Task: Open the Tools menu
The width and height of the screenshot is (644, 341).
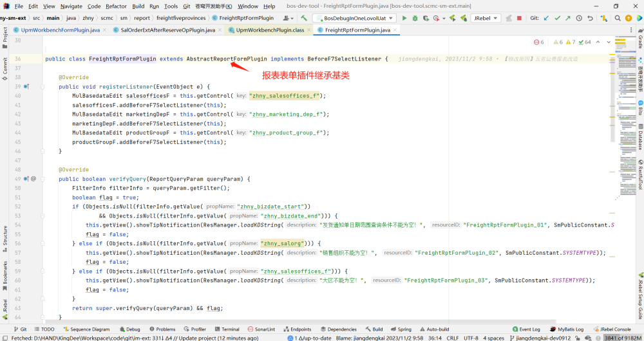Action: click(171, 6)
